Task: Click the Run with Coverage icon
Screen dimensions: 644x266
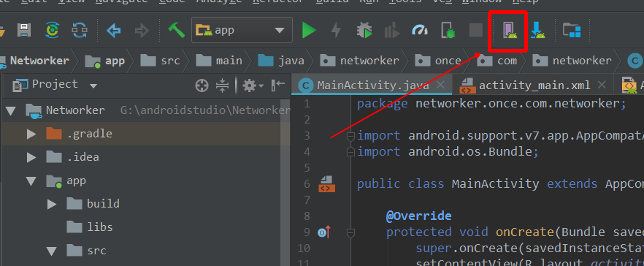Action: tap(392, 31)
